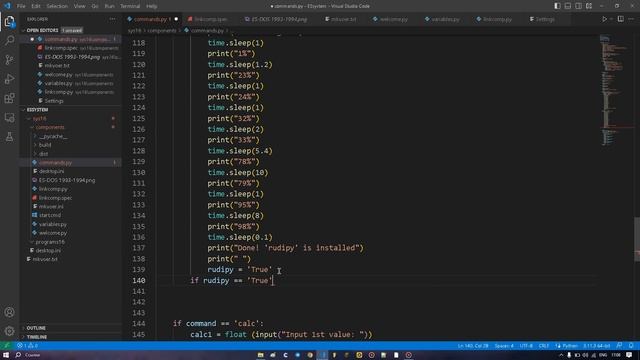Switch to the variables.py editor tab
The image size is (640, 360).
[444, 19]
